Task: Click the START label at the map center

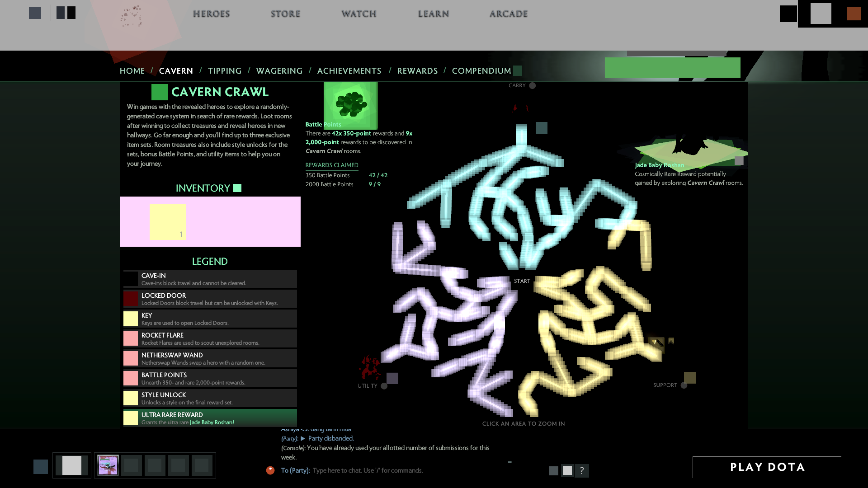Action: click(x=522, y=281)
